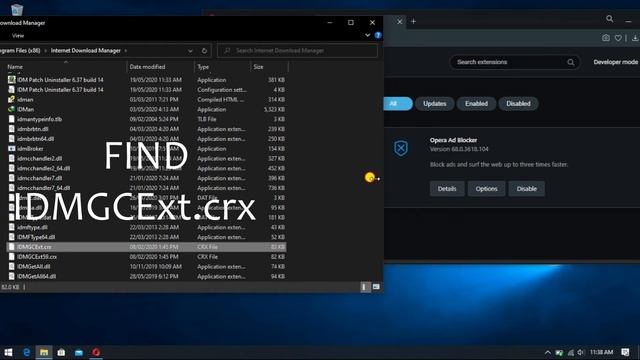Refresh the Internet Download Manager folder view

click(204, 51)
